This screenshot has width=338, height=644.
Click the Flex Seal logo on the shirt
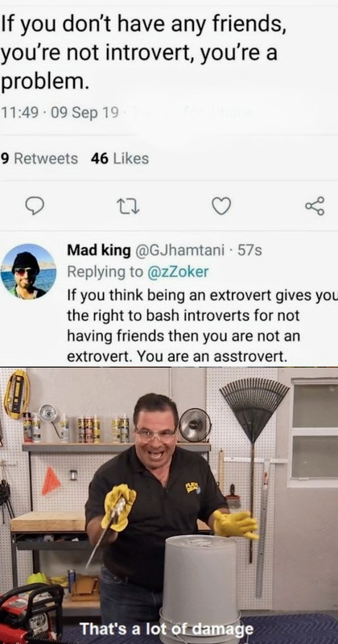193,487
